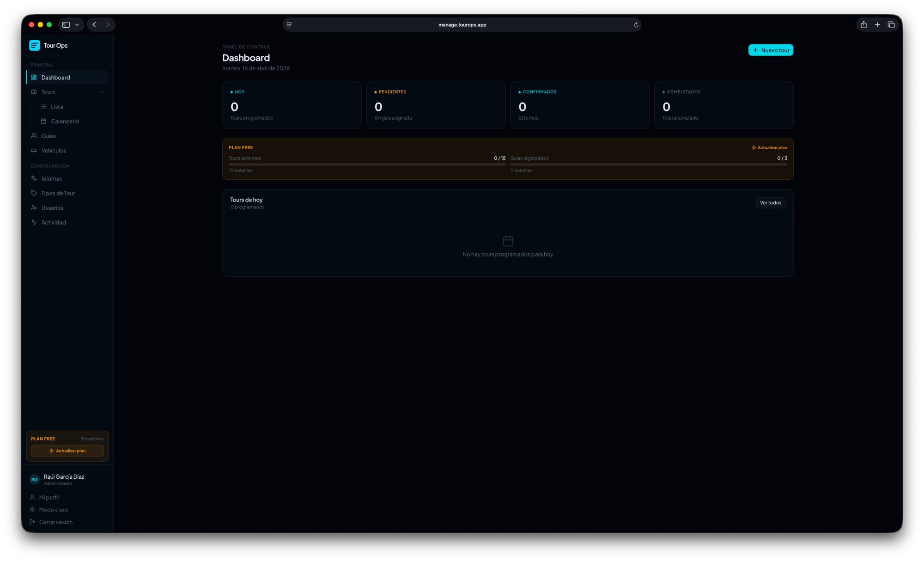Switch to the Calendario view
Screen dimensions: 924x561
click(65, 121)
